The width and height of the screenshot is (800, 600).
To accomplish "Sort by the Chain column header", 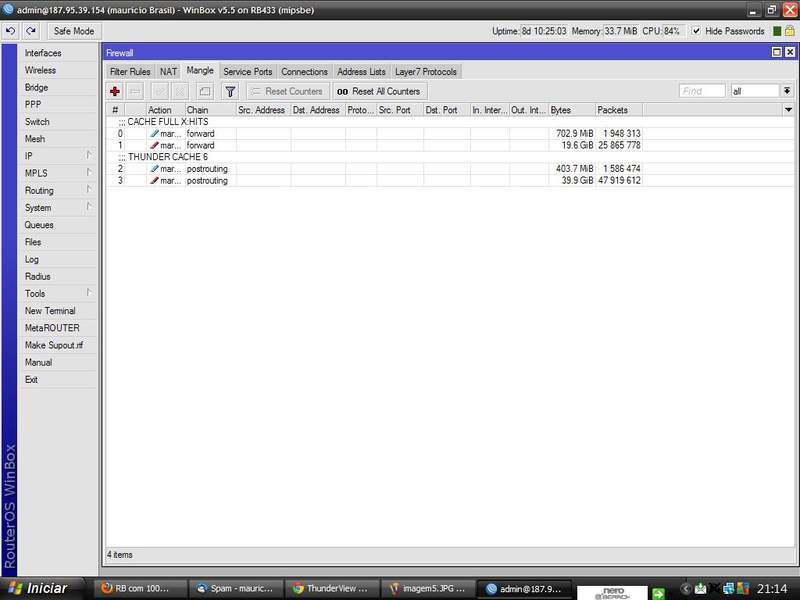I will 210,110.
